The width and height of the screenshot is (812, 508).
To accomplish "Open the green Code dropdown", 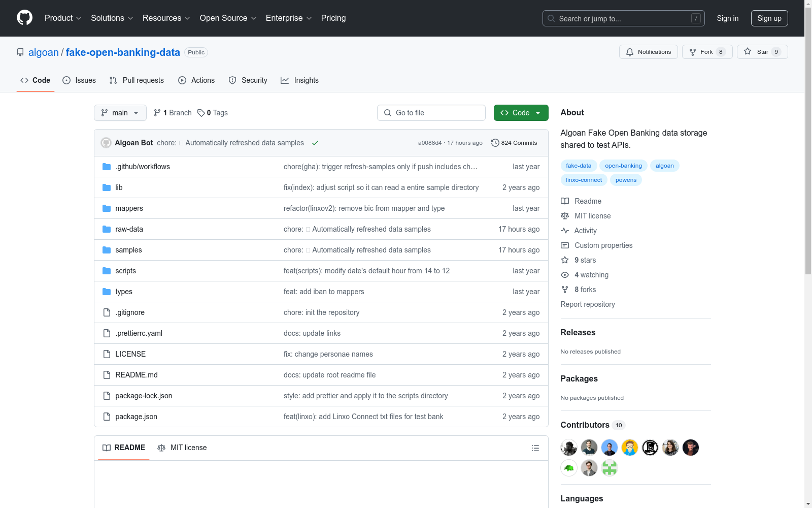I will (x=521, y=113).
